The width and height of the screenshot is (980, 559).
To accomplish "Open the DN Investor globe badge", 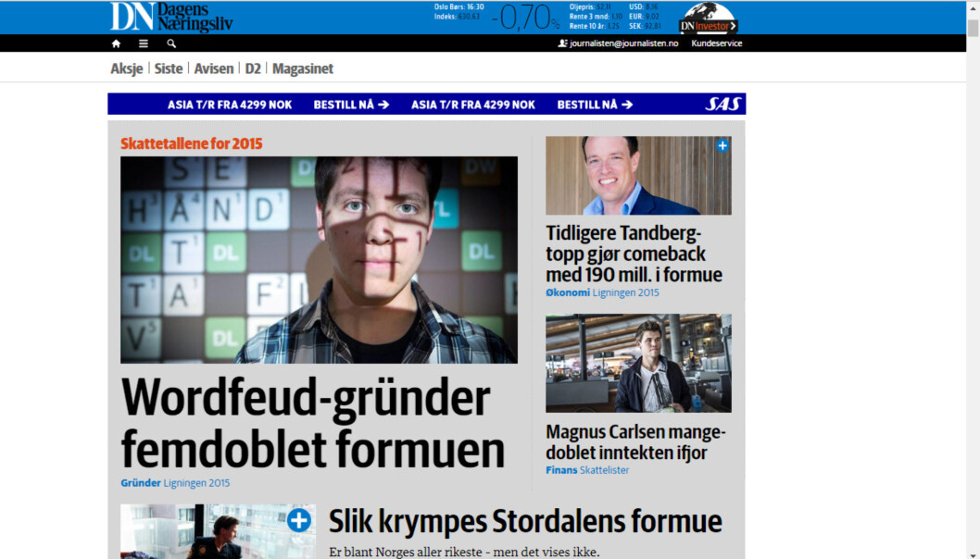I will [x=708, y=19].
